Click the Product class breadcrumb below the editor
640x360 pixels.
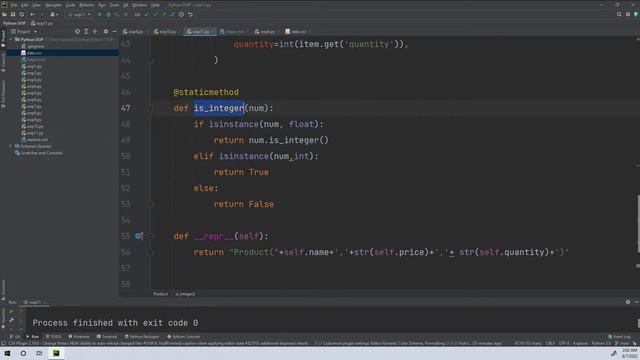pos(160,294)
